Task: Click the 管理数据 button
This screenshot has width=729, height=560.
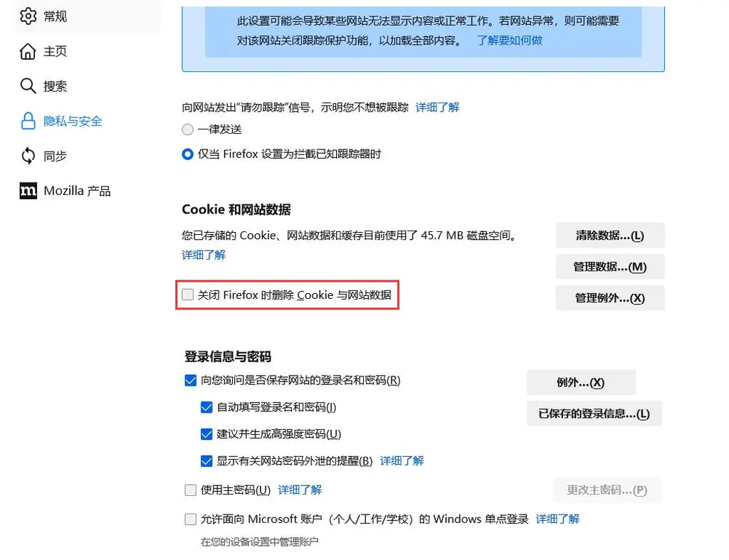Action: (x=610, y=267)
